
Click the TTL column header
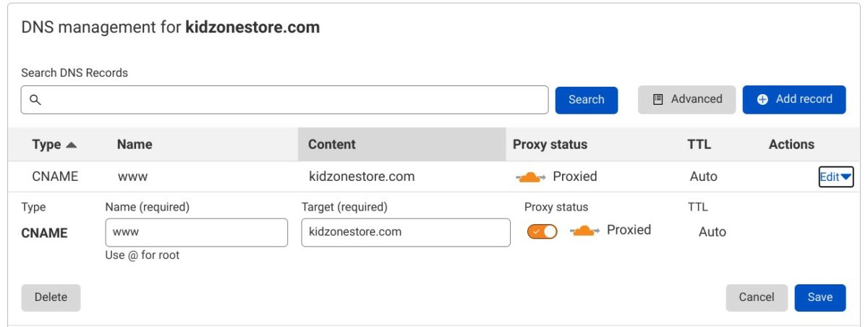click(x=699, y=145)
